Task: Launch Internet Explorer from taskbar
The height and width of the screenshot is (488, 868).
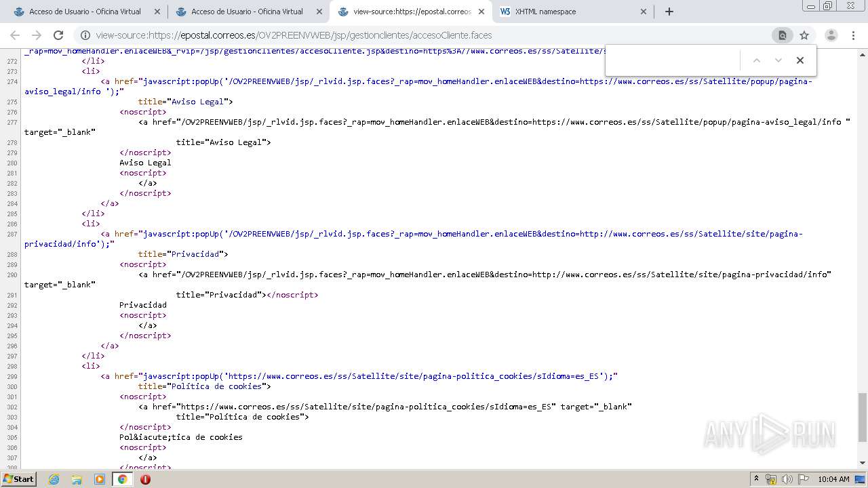Action: click(54, 479)
